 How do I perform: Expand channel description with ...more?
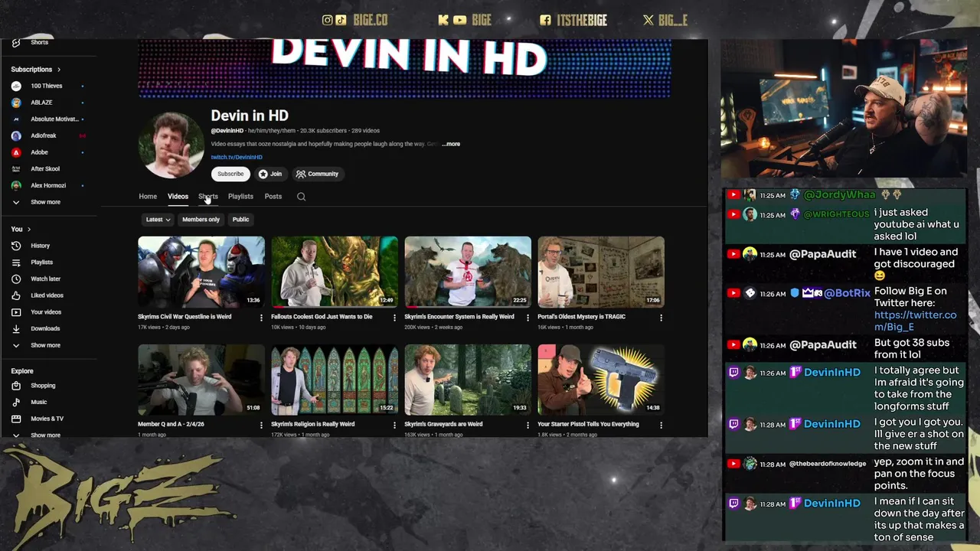(451, 144)
